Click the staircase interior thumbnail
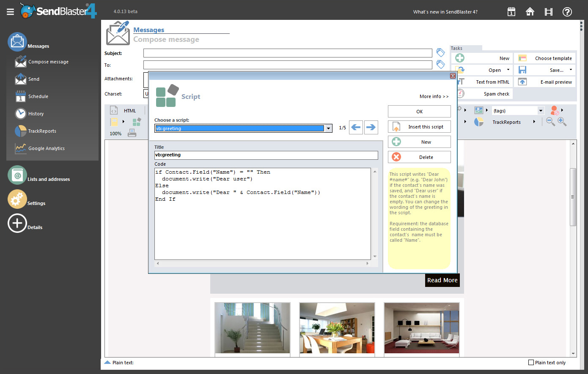Image resolution: width=588 pixels, height=374 pixels. click(253, 328)
